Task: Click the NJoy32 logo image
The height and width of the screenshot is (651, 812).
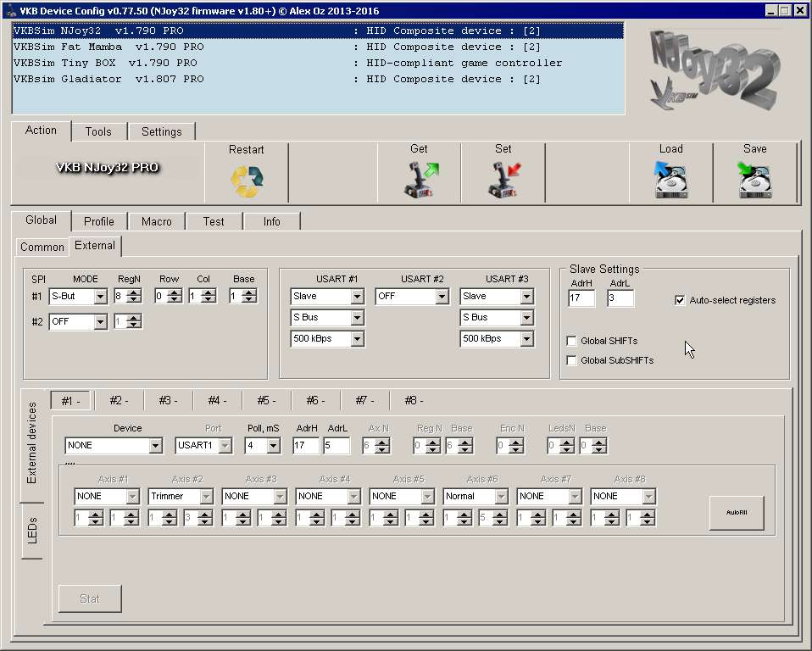Action: [x=715, y=70]
